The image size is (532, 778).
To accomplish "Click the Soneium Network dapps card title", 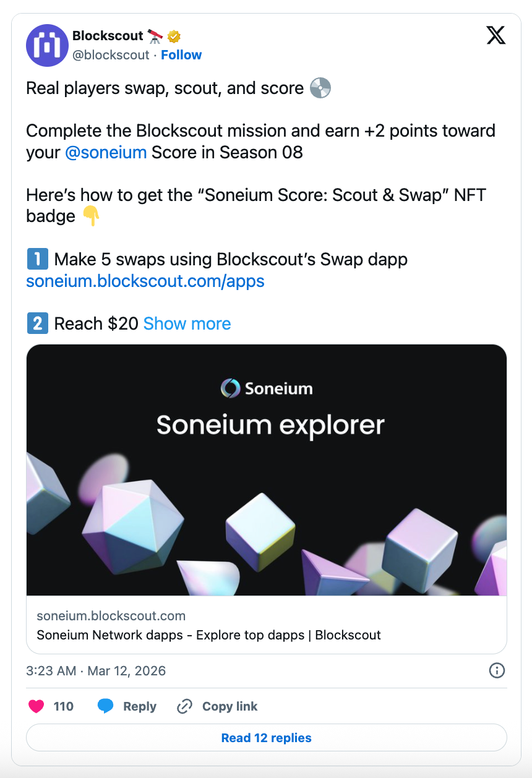I will click(208, 635).
